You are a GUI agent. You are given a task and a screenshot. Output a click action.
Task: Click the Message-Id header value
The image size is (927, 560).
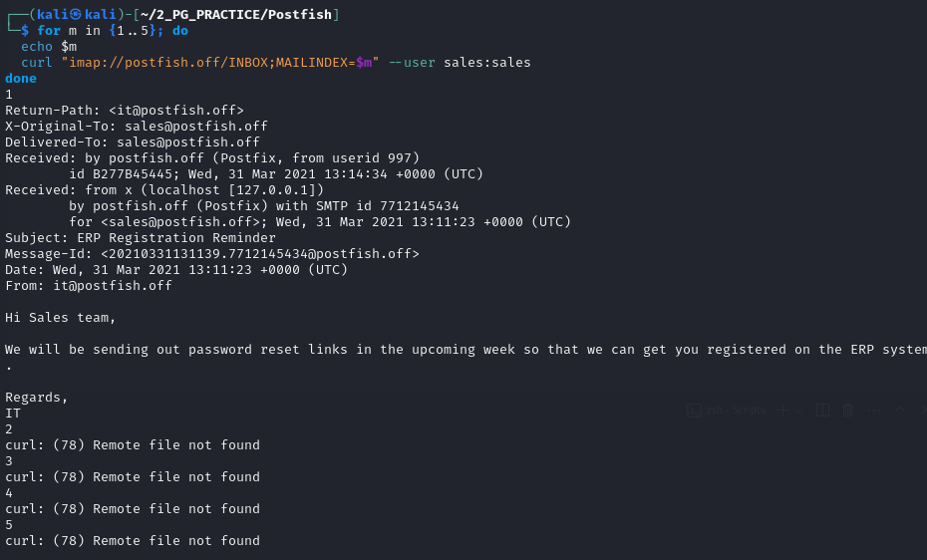(x=259, y=253)
